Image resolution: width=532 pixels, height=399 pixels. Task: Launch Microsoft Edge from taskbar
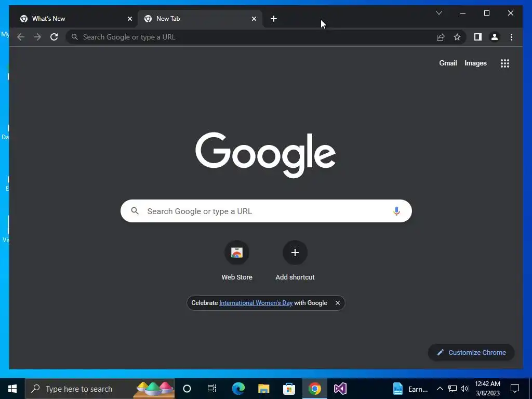[x=238, y=389]
